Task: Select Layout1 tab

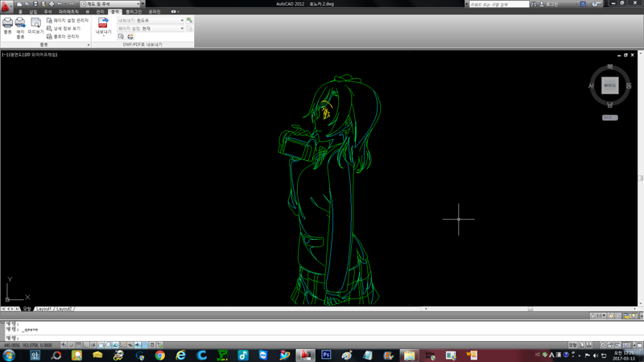Action: [43, 309]
